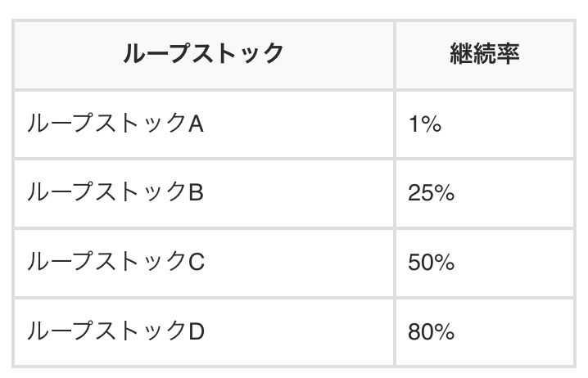Click the 80% continuation rate value

[x=431, y=332]
